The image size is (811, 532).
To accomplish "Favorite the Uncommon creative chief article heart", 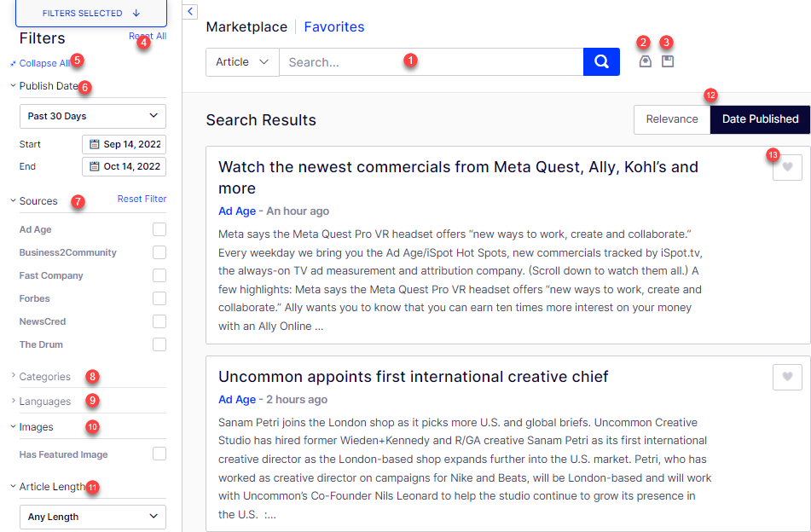I will 787,377.
